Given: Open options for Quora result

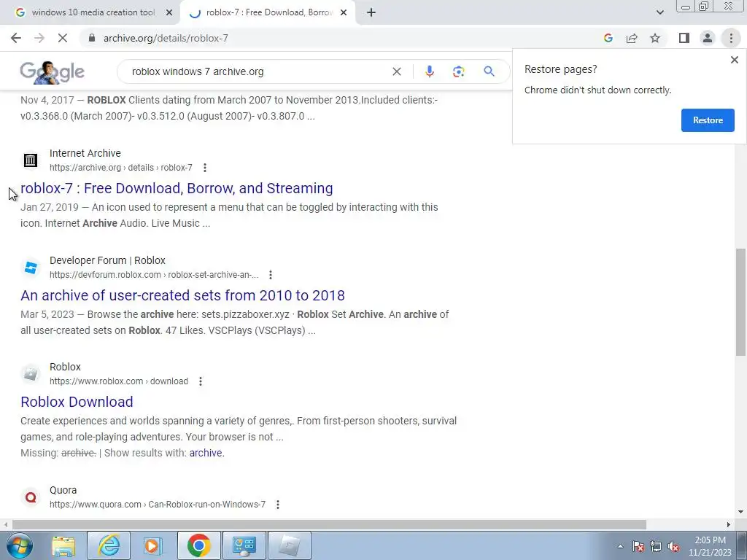Looking at the screenshot, I should point(278,505).
